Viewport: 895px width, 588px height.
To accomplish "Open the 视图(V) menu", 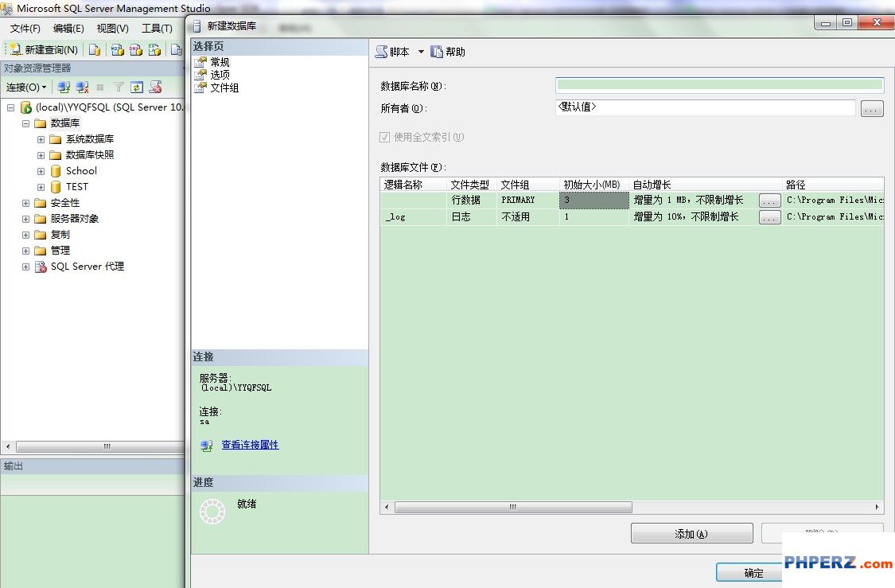I will 112,29.
